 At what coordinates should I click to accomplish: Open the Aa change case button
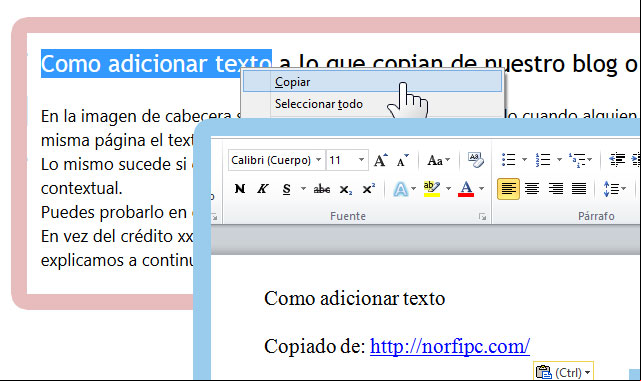[x=438, y=160]
